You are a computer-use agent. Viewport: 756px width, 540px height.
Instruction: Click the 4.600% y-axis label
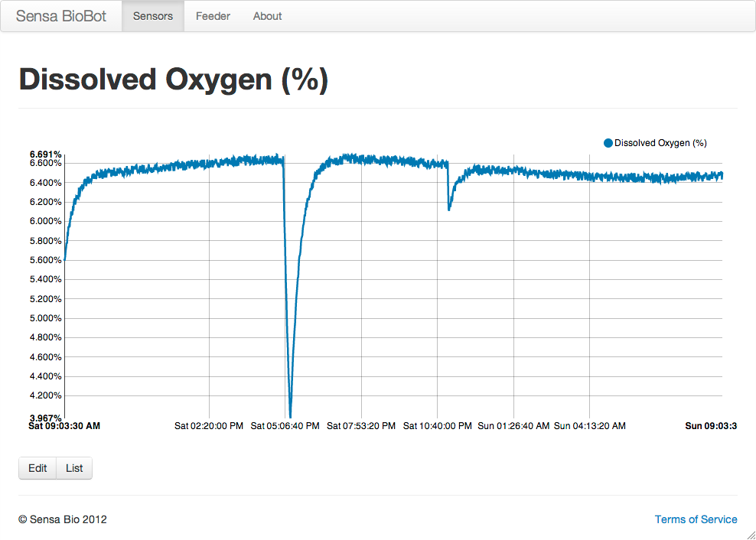tap(46, 356)
